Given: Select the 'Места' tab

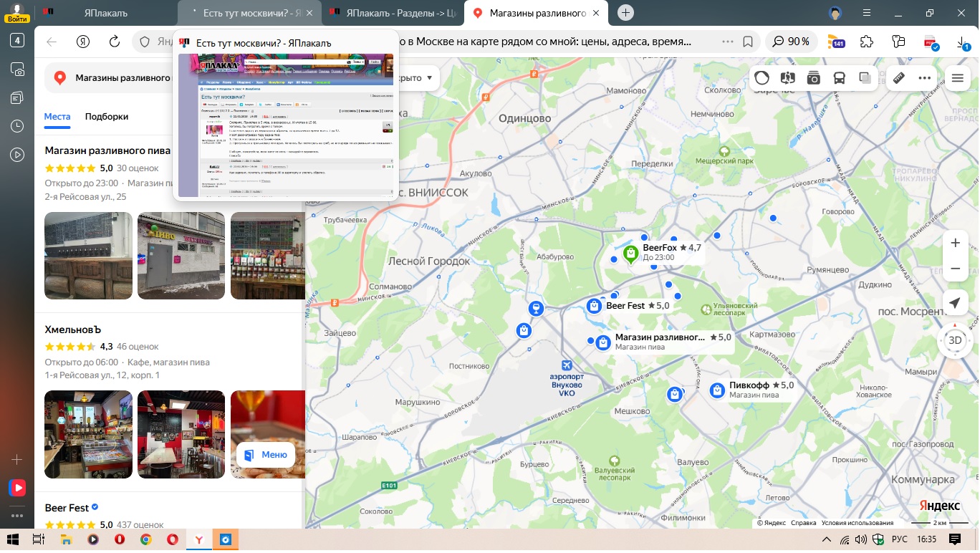Looking at the screenshot, I should click(57, 117).
